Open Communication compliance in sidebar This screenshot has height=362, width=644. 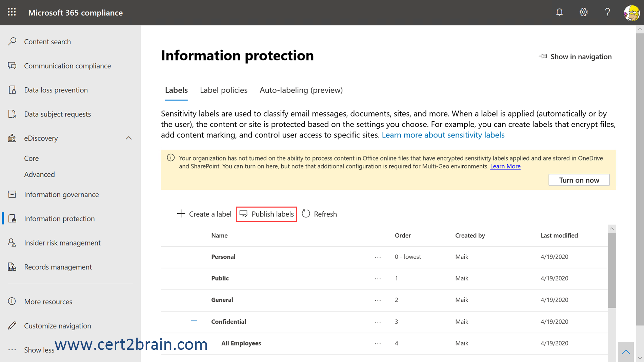67,66
